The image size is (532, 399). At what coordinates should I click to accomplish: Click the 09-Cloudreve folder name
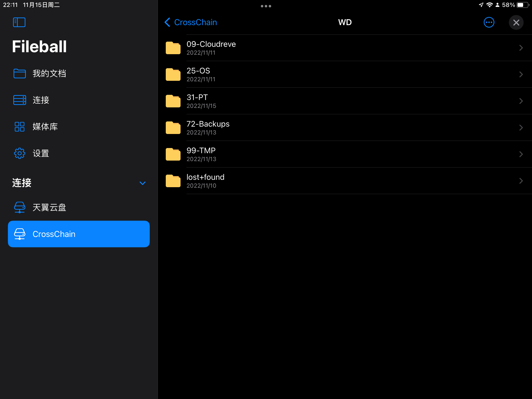point(211,44)
